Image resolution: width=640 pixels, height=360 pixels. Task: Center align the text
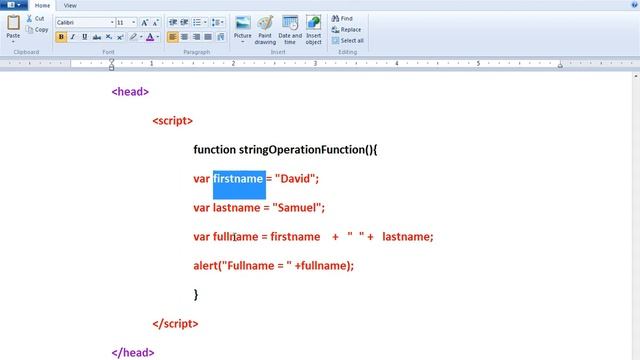[x=184, y=37]
